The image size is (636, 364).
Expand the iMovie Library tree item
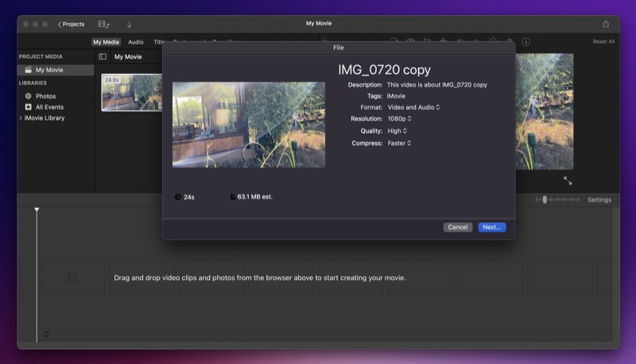point(21,118)
